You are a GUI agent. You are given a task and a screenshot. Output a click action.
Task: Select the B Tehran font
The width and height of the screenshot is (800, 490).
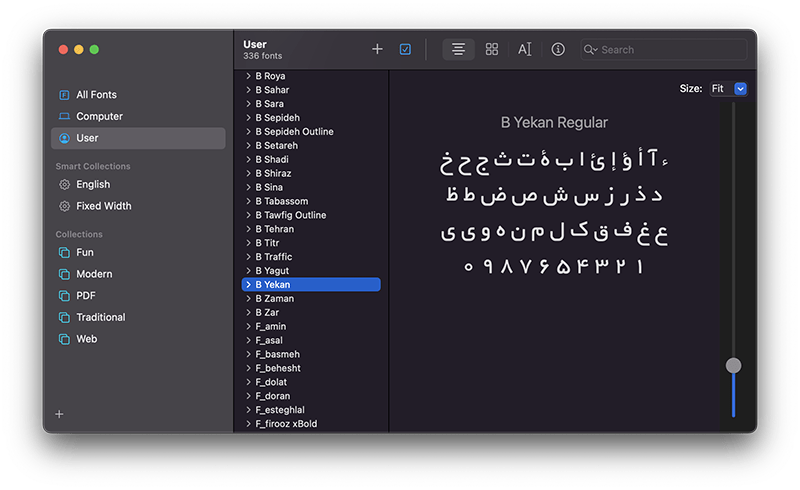[274, 229]
